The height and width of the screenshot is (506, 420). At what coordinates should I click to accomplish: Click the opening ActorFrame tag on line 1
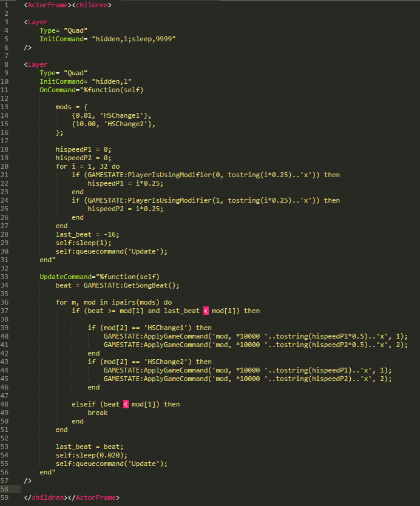pos(47,5)
